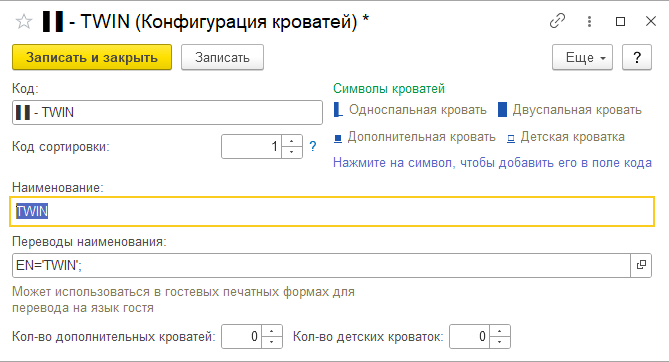
Task: Expand the Еще dropdown menu
Action: [x=582, y=57]
